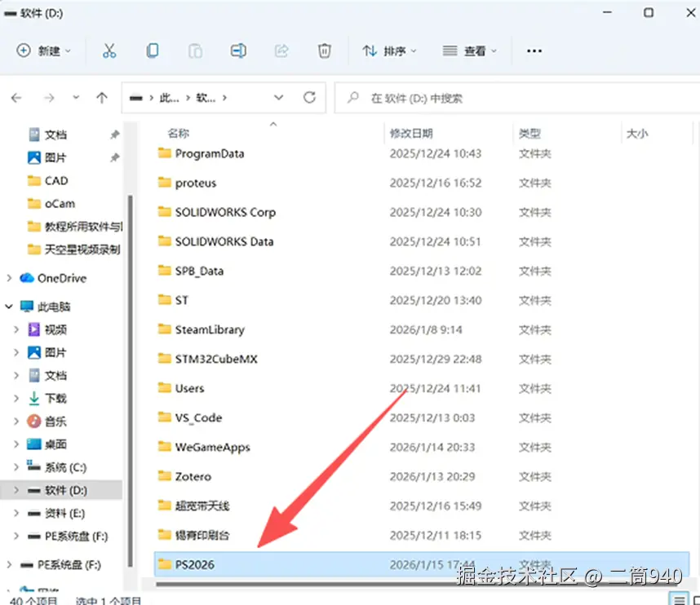This screenshot has height=605, width=700.
Task: Refresh the current folder
Action: [x=309, y=97]
